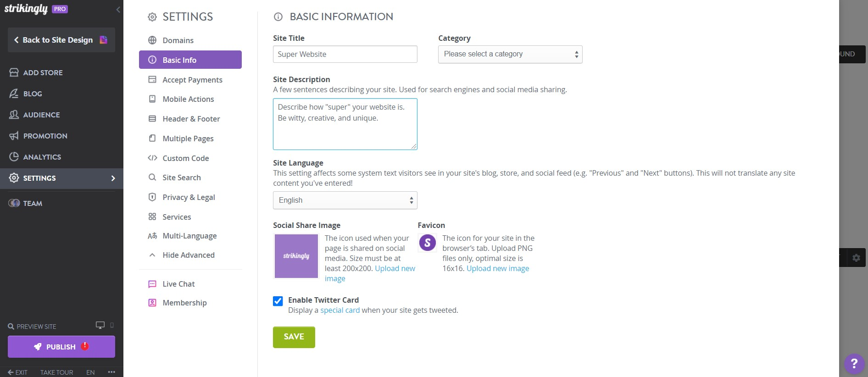Click the Publish button

point(61,347)
